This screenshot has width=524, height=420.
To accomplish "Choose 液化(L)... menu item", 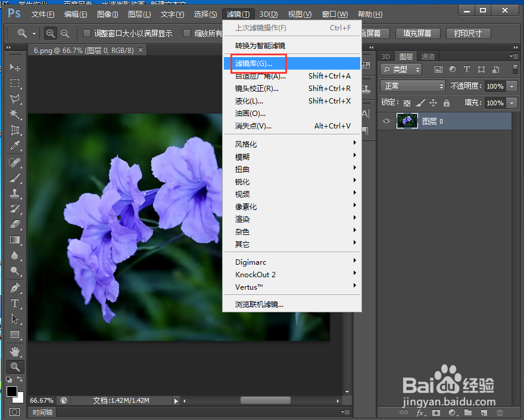I will [x=292, y=101].
